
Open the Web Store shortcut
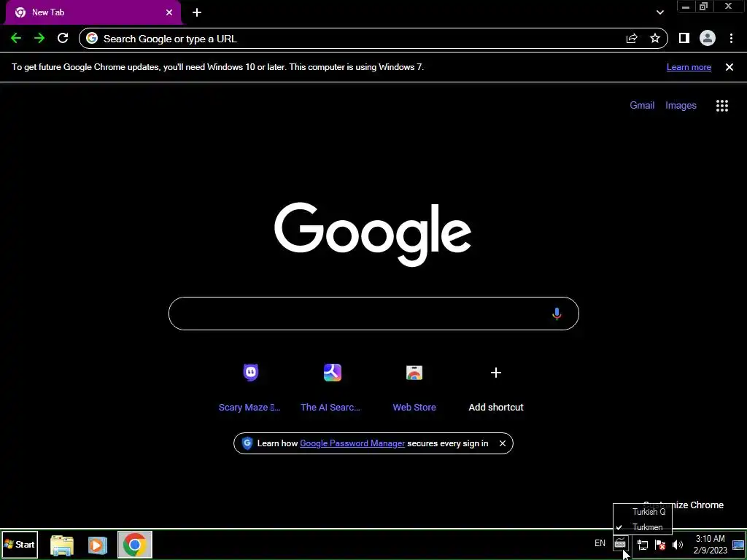tap(414, 386)
